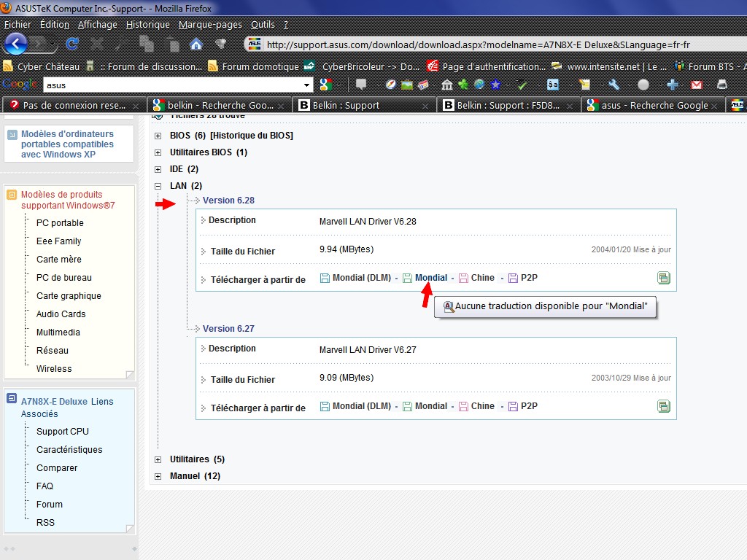Switch to the 'Belkin : Support : F5D8...' tab
This screenshot has height=560, width=747.
click(x=508, y=105)
